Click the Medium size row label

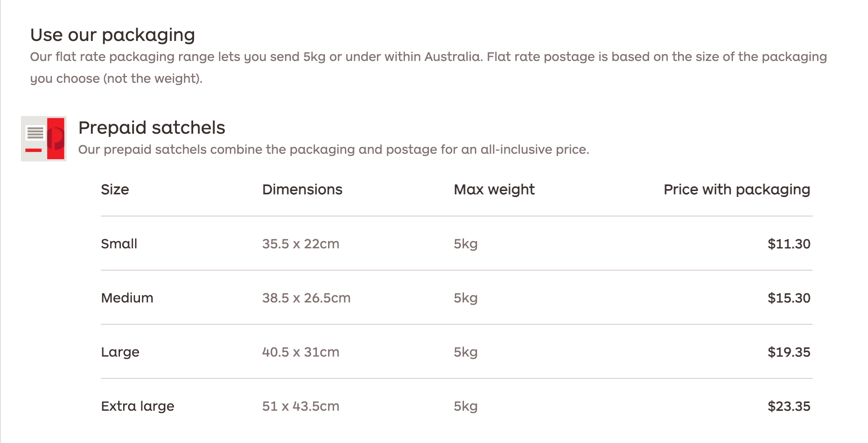(x=127, y=298)
